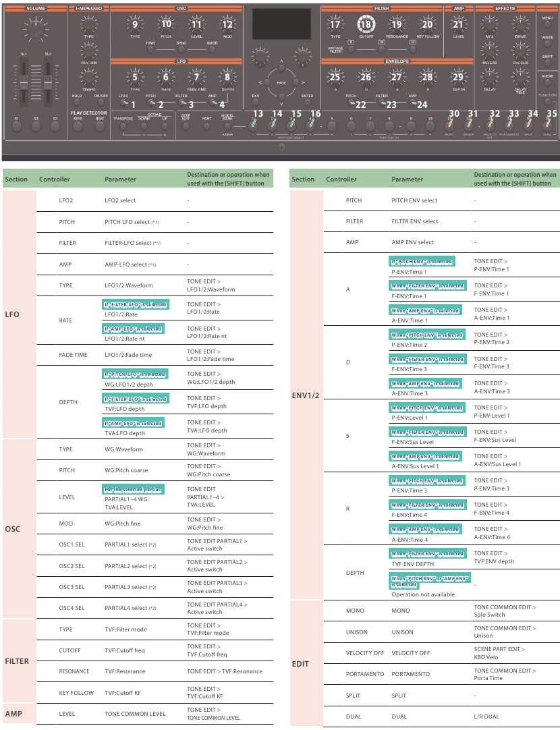Screen dimensions: 560x730
Task: Click the LFO DEPTH knob numbered 8
Action: (x=227, y=77)
